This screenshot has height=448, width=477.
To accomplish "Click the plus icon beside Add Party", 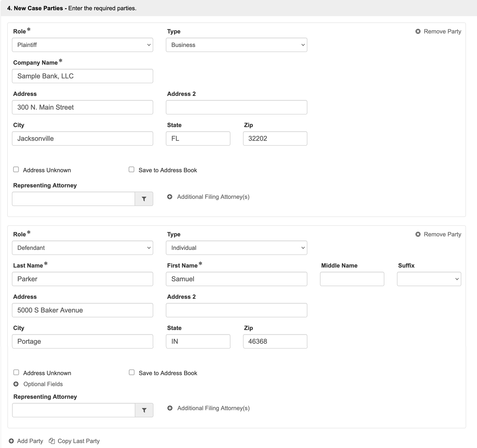I will point(11,441).
